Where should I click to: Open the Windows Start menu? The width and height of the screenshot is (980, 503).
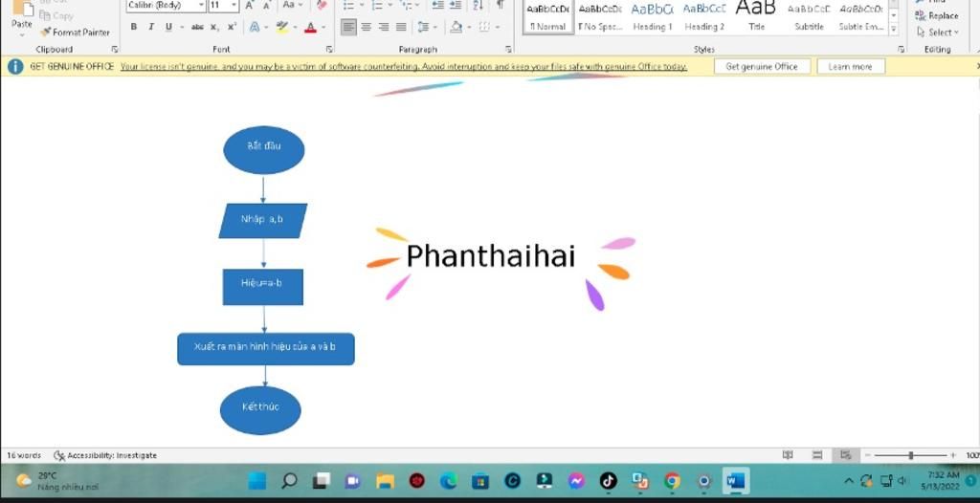[x=256, y=480]
